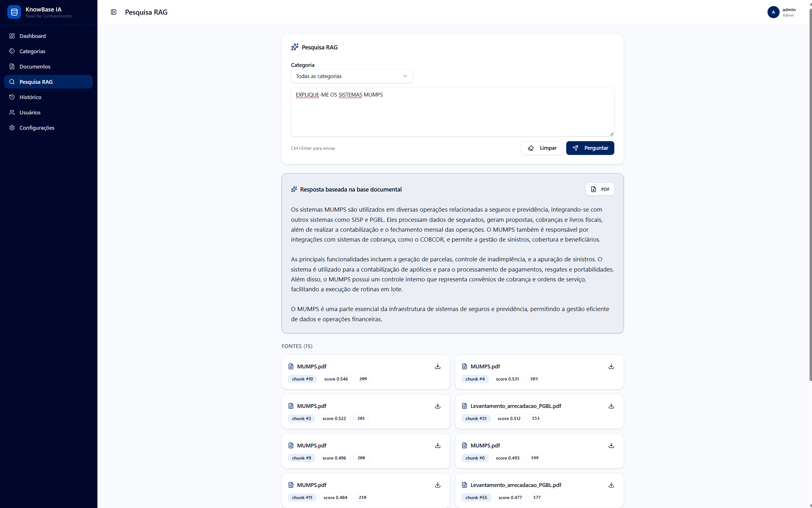The height and width of the screenshot is (508, 812).
Task: Click the 'score 0.531' badge
Action: pos(507,379)
